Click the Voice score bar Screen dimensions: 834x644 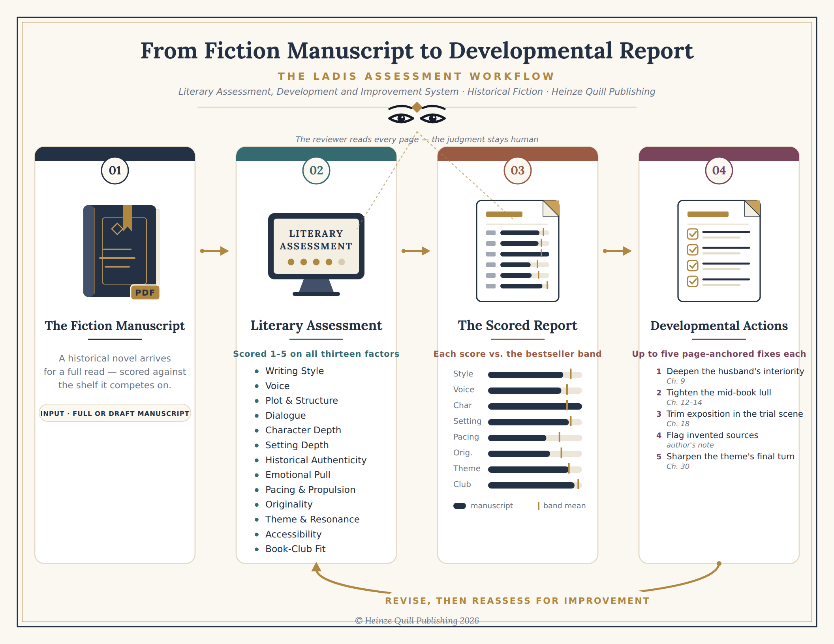tap(535, 390)
